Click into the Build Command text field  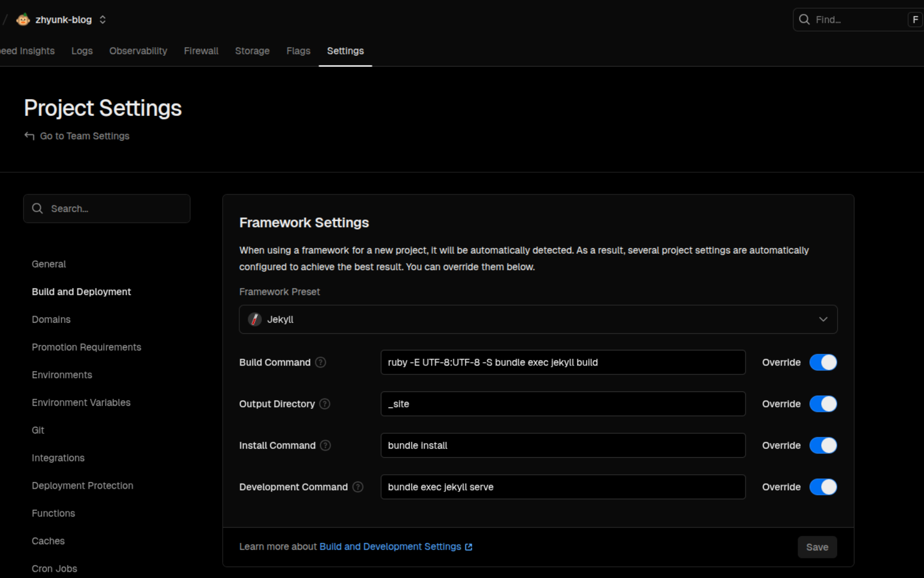563,362
